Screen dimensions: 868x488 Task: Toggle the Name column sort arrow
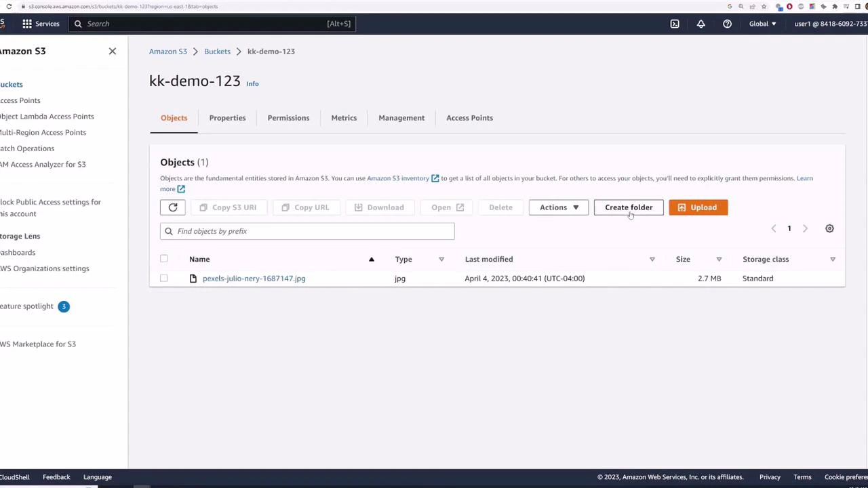point(371,259)
